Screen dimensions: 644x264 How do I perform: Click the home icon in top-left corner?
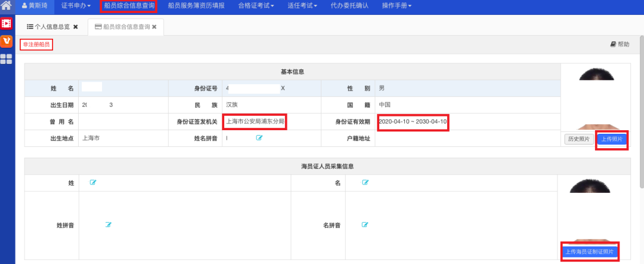coord(7,6)
